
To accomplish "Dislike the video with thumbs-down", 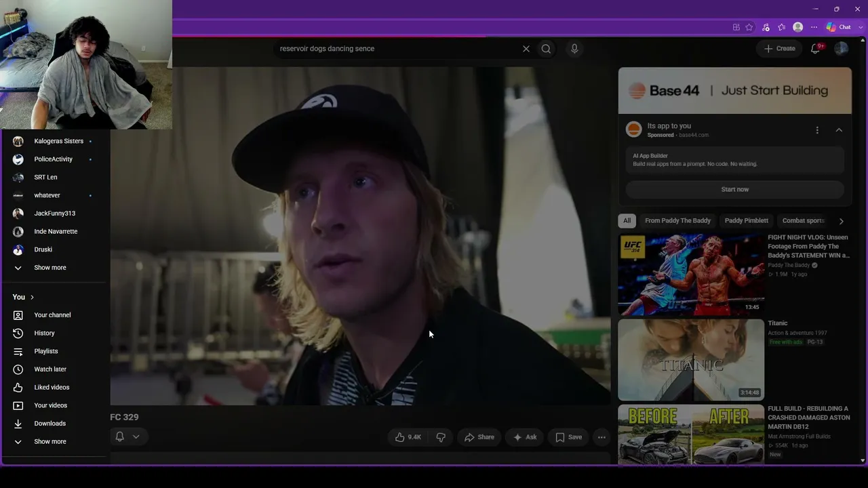I will [x=441, y=437].
